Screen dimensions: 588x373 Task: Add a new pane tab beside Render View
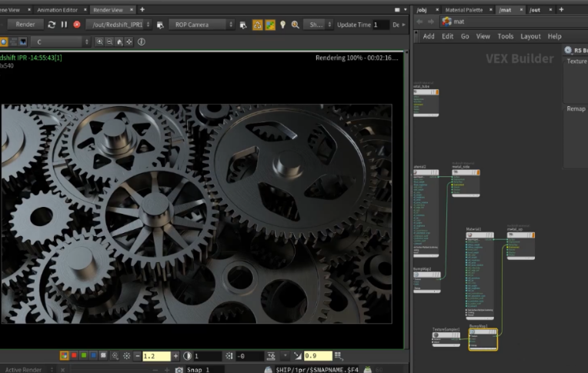(x=142, y=10)
